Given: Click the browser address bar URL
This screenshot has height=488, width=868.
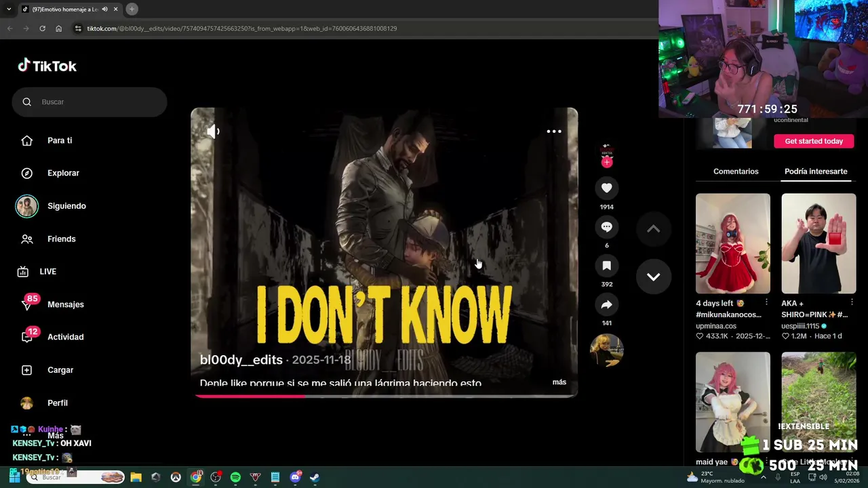Looking at the screenshot, I should point(241,28).
